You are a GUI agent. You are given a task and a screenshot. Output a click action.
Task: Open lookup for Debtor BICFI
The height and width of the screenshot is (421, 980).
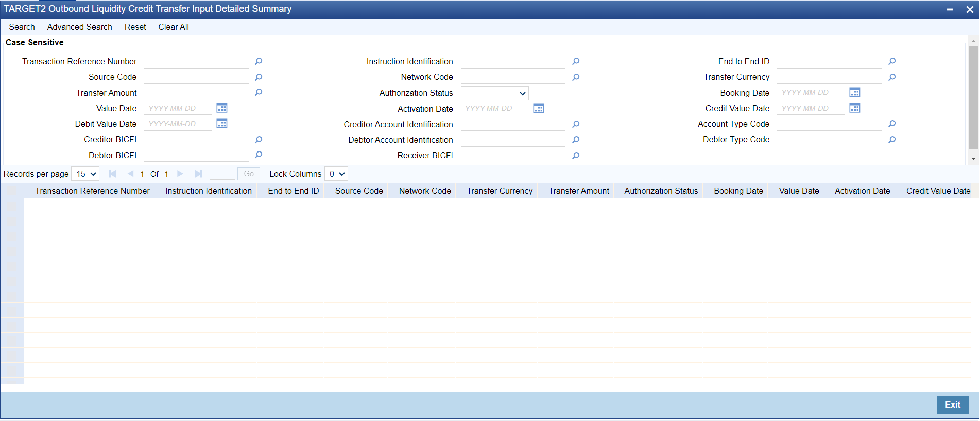(x=259, y=155)
